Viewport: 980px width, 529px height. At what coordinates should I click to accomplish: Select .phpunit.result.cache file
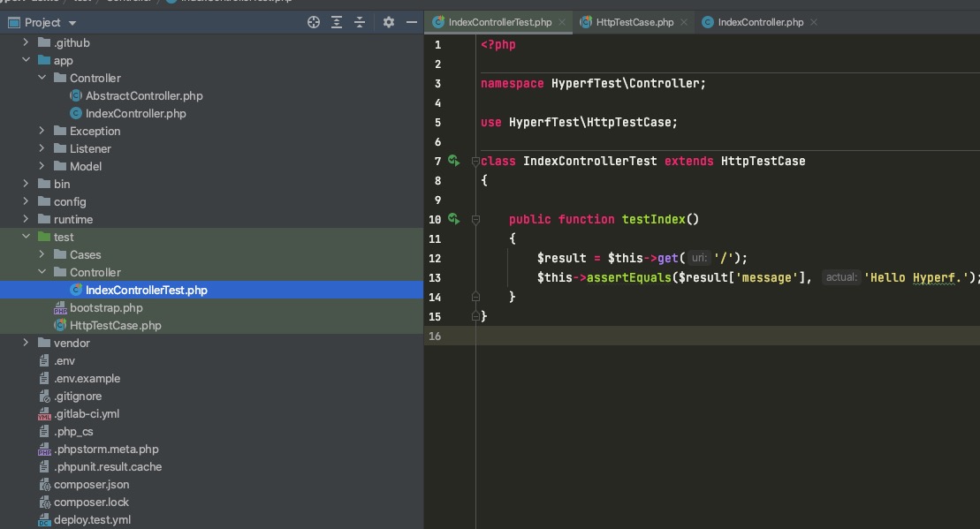(x=108, y=466)
